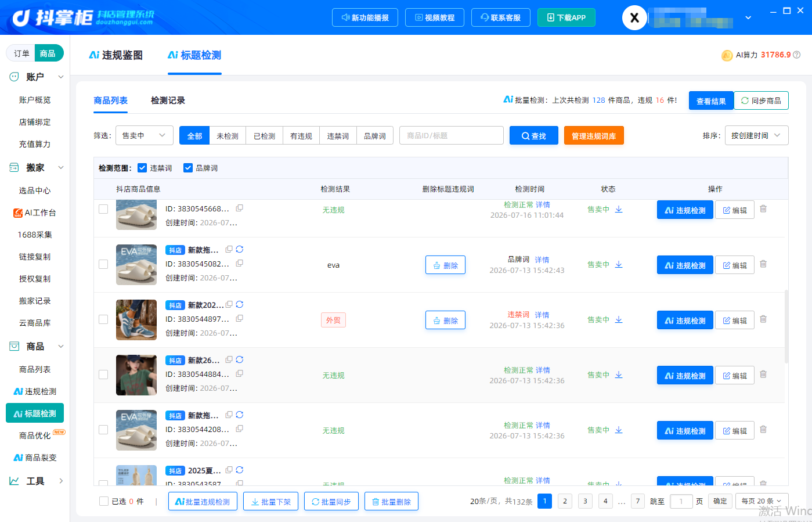
Task: Click the product list vertical scrollbar
Action: [x=786, y=326]
